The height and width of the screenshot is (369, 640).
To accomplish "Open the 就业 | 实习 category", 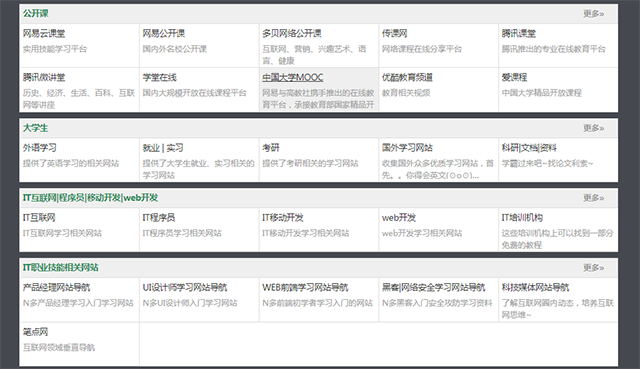I will [163, 148].
